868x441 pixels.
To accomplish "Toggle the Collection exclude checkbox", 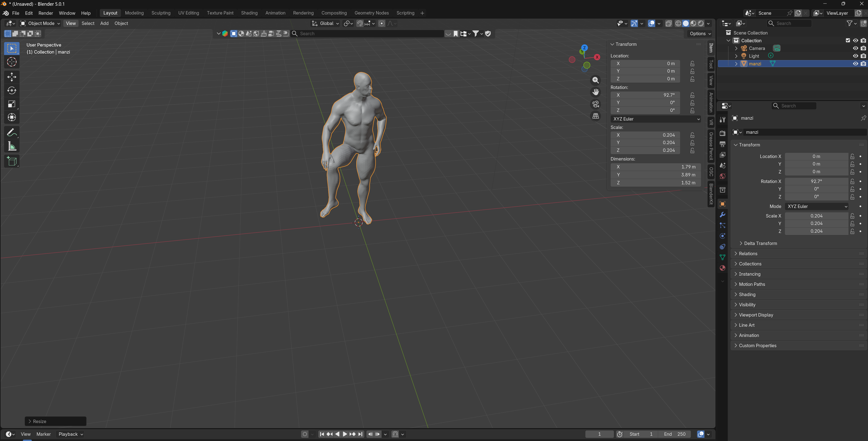I will tap(848, 40).
